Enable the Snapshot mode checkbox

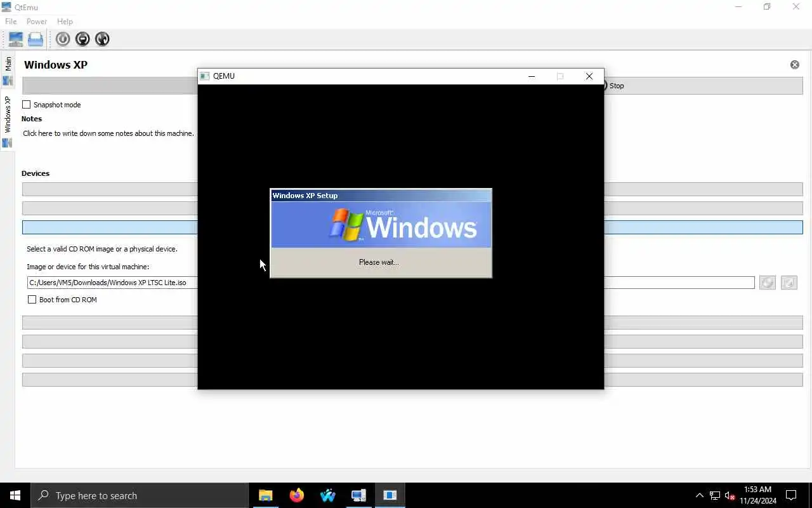pyautogui.click(x=27, y=105)
